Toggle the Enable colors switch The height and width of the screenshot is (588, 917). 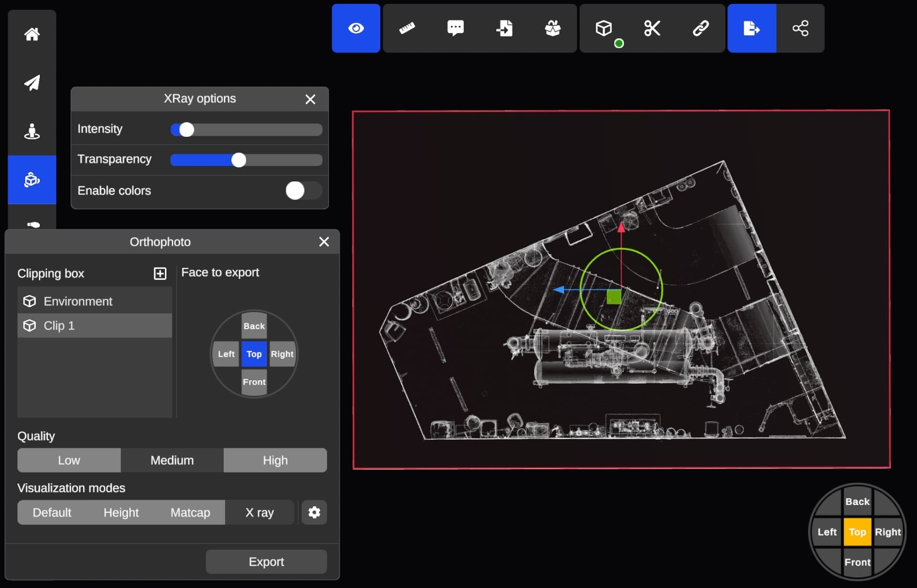[x=303, y=191]
